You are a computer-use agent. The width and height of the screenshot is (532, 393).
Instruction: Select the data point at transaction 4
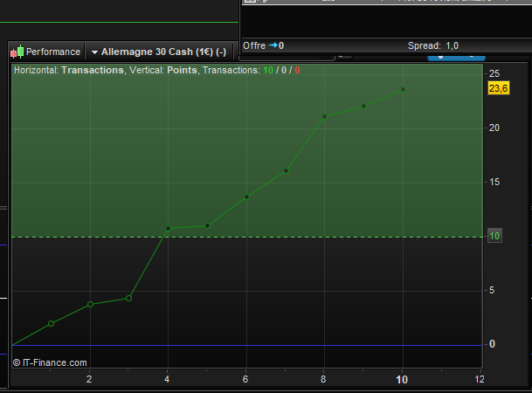(x=168, y=229)
